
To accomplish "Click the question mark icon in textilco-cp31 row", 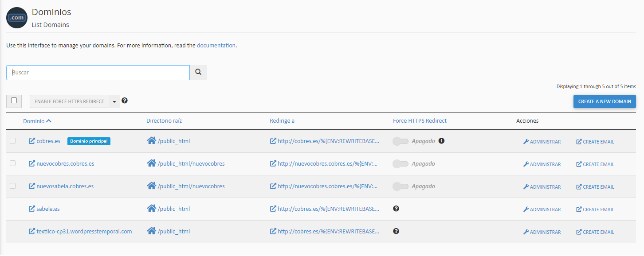I will [396, 231].
